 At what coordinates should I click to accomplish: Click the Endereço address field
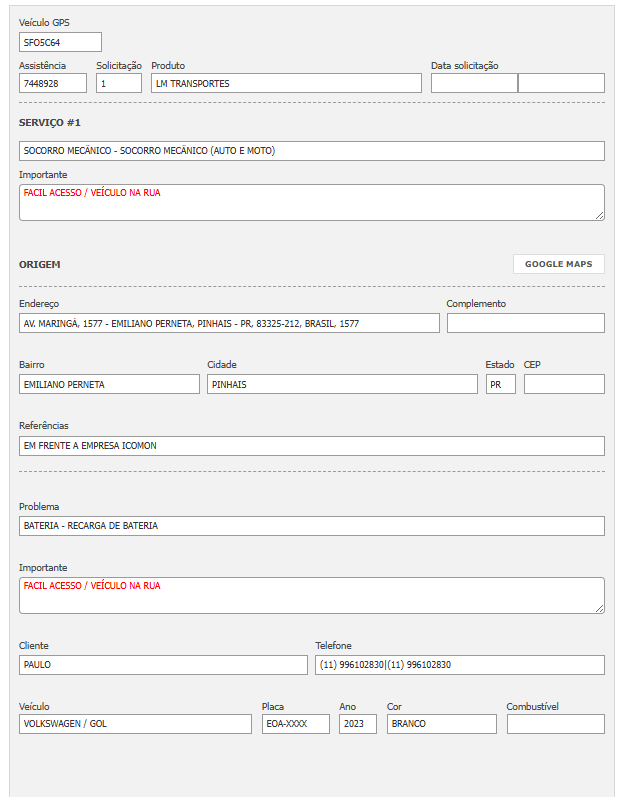tap(229, 323)
